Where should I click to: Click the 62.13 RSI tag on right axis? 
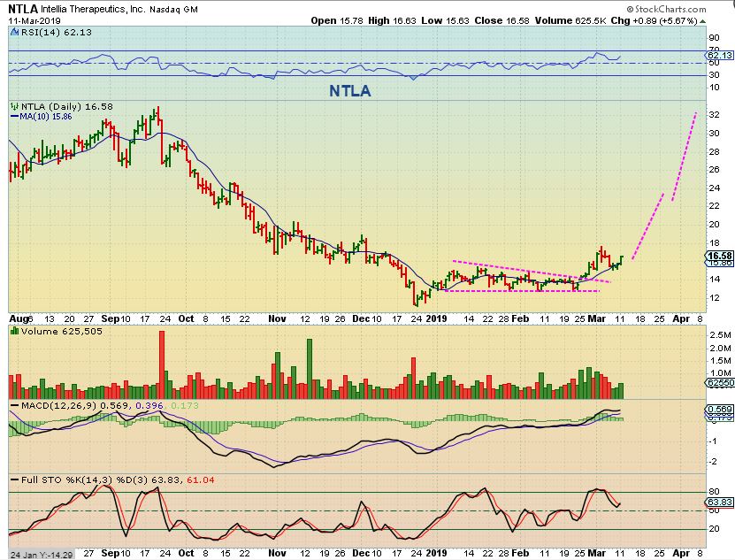coord(720,56)
